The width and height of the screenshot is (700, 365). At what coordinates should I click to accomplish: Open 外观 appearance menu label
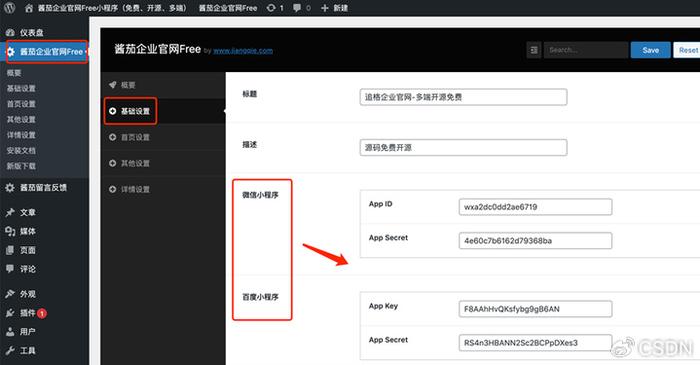(28, 294)
